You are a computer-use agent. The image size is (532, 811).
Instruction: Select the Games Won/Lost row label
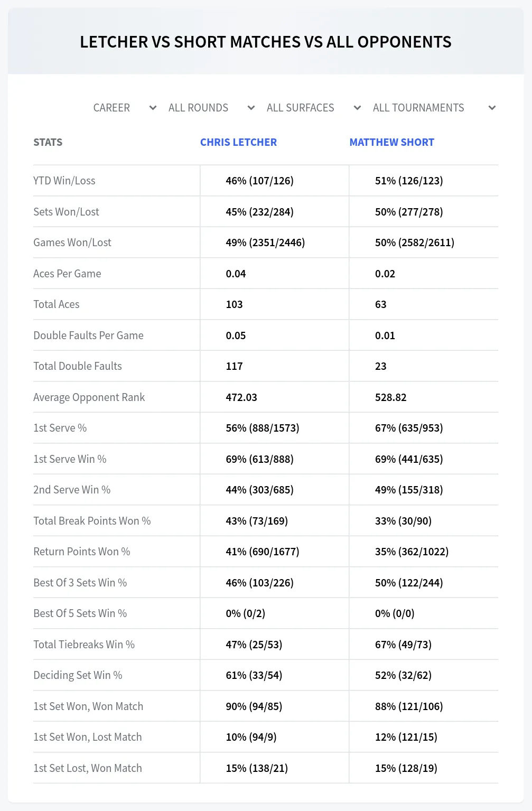72,243
